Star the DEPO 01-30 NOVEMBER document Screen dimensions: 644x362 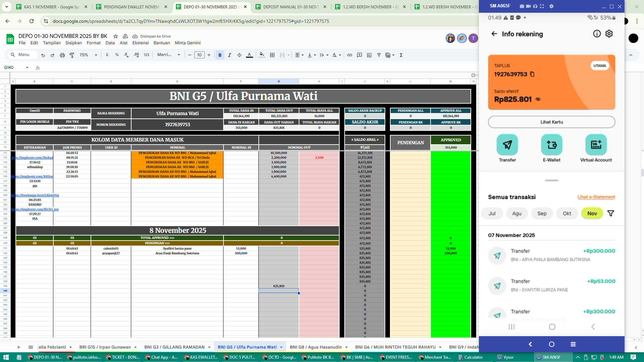tap(115, 36)
